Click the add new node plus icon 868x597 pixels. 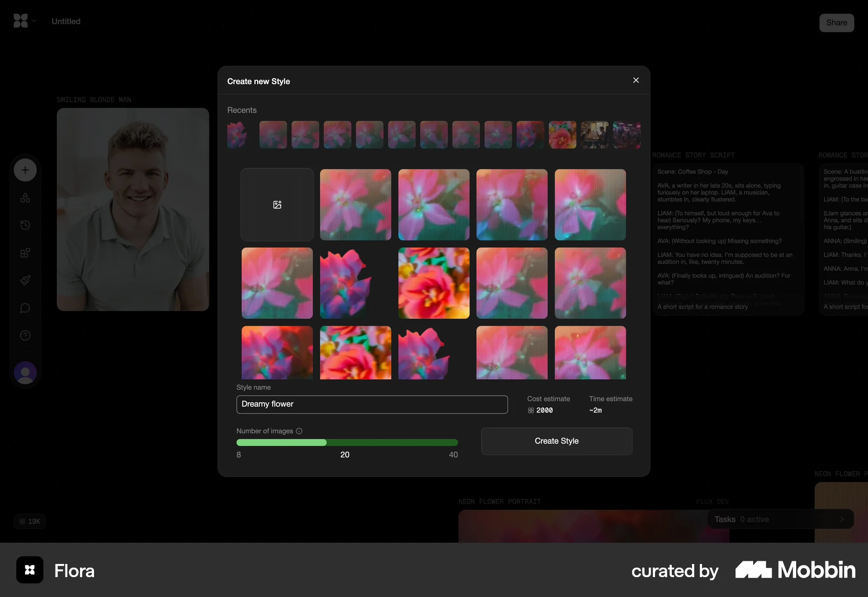pos(24,170)
